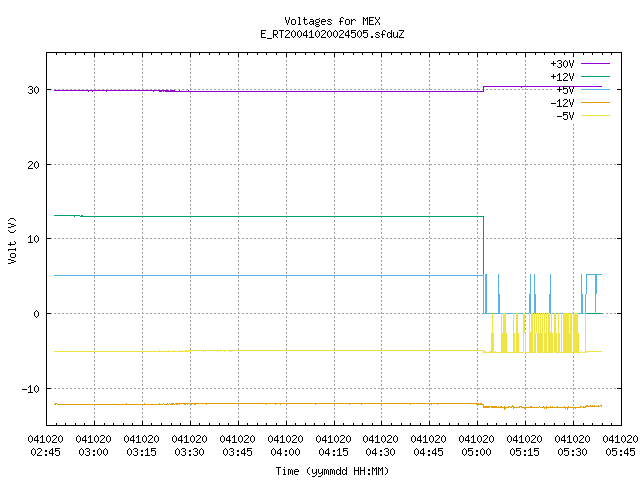The width and height of the screenshot is (640, 480).
Task: Click the +5V legend label
Action: pyautogui.click(x=565, y=90)
